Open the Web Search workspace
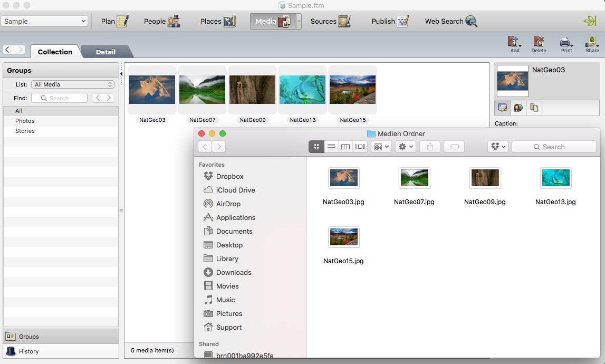Viewport: 605px width, 364px height. coord(451,21)
